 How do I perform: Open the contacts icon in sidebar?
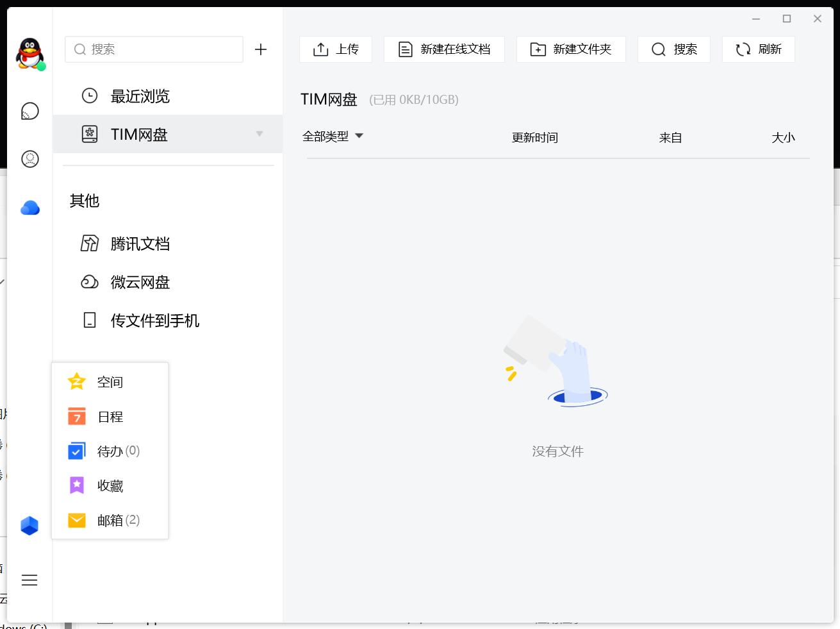coord(30,159)
